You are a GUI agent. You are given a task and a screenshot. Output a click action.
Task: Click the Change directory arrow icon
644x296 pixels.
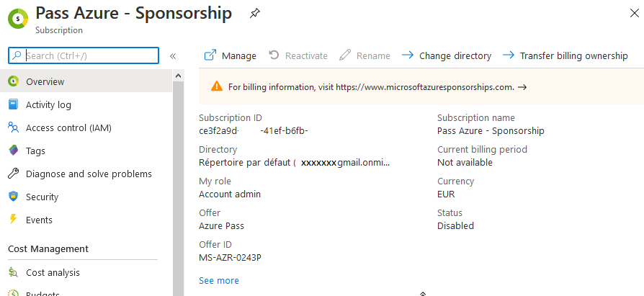click(x=408, y=55)
